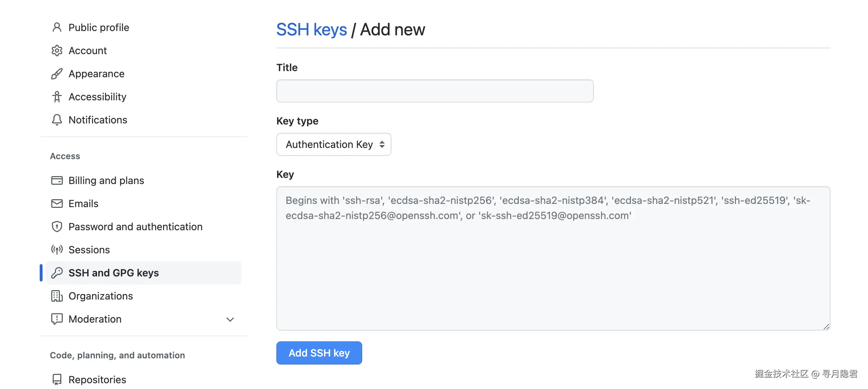Click the building icon for Organizations
The height and width of the screenshot is (389, 868).
57,296
